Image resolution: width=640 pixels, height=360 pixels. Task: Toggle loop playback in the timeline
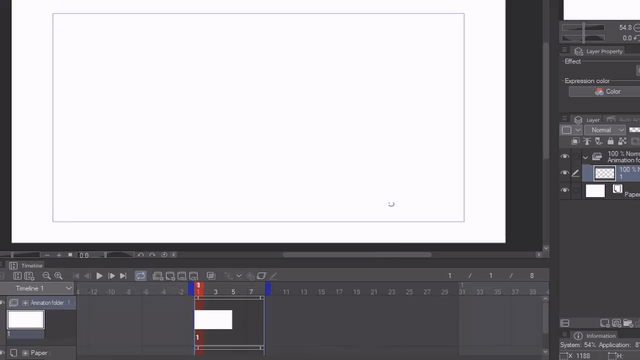pos(140,276)
